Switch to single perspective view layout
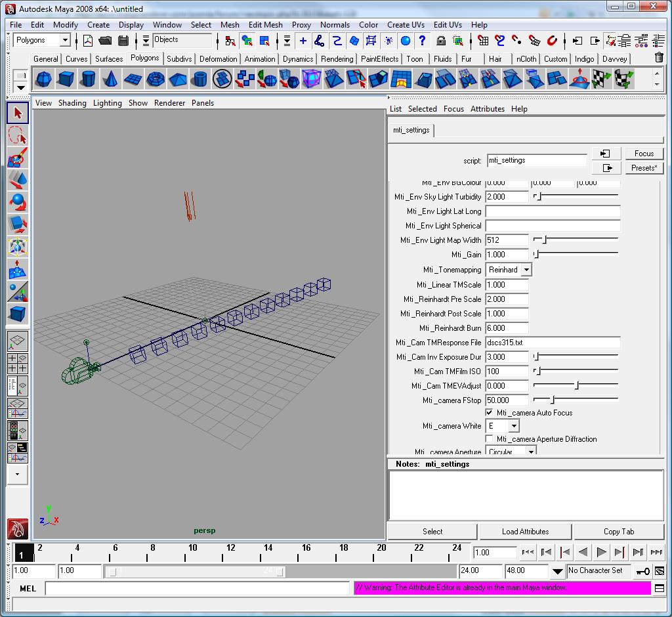 coord(18,341)
